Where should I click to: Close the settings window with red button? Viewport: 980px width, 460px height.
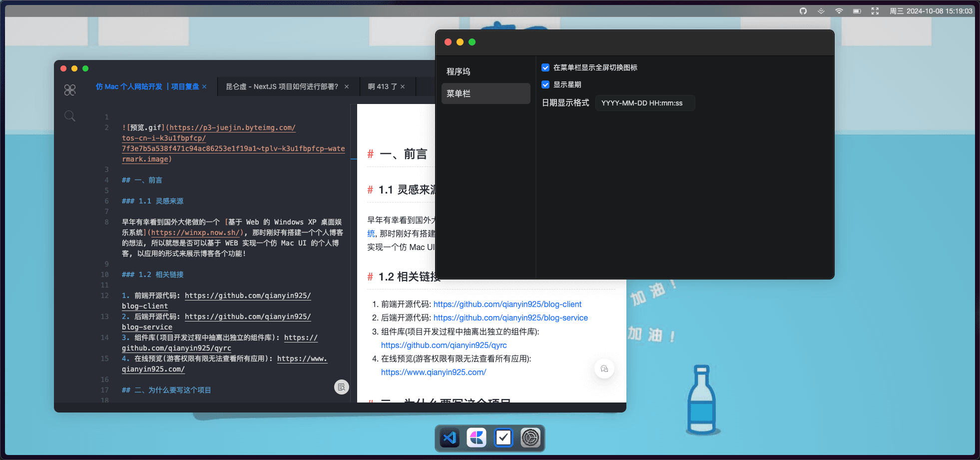(448, 42)
